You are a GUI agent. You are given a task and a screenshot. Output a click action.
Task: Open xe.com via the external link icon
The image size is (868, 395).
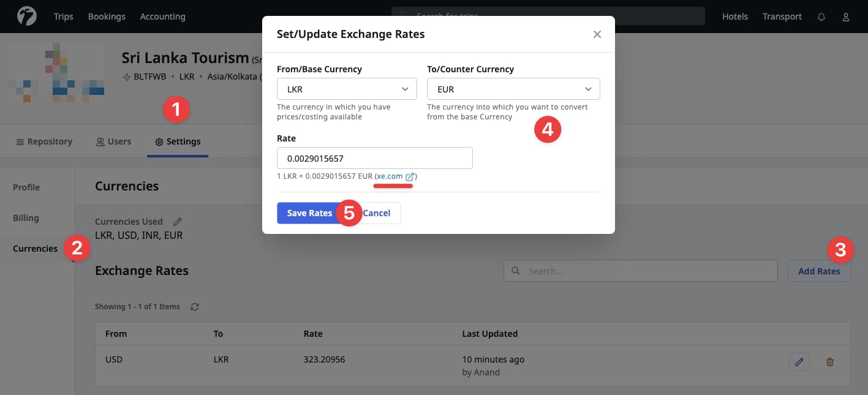click(x=410, y=176)
